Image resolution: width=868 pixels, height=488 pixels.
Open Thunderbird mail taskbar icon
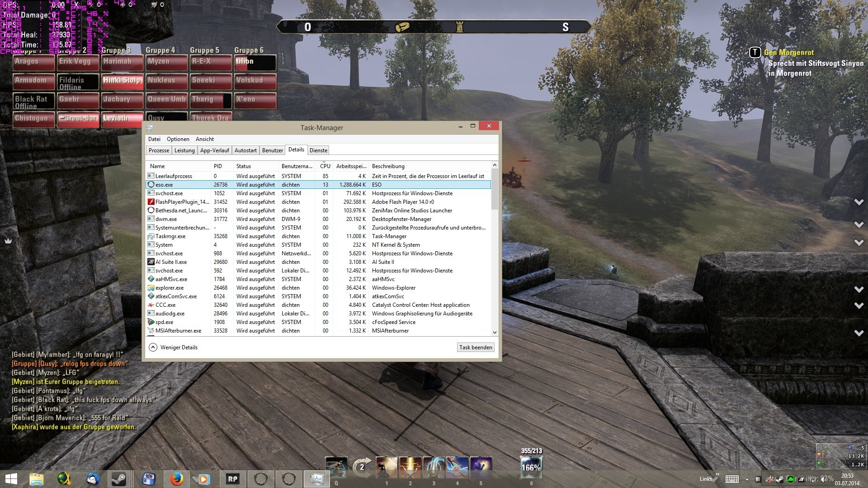93,479
